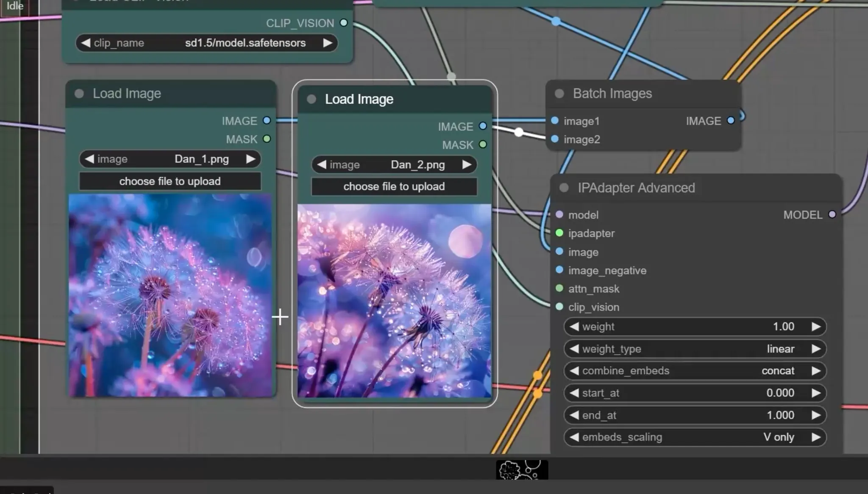This screenshot has width=868, height=494.
Task: Decrease end_at with left arrow
Action: [574, 415]
